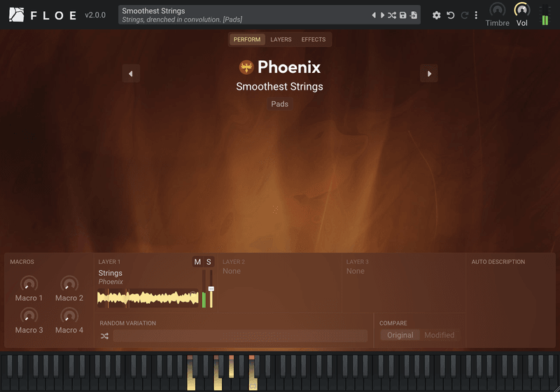560x392 pixels.
Task: Click the Random Variation shuffle icon
Action: click(x=104, y=336)
